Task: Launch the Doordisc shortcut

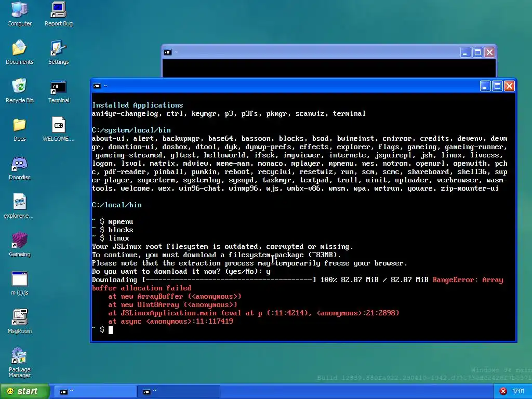Action: [19, 168]
